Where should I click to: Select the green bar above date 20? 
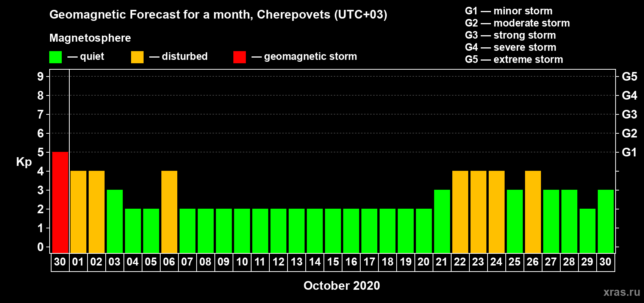point(424,231)
